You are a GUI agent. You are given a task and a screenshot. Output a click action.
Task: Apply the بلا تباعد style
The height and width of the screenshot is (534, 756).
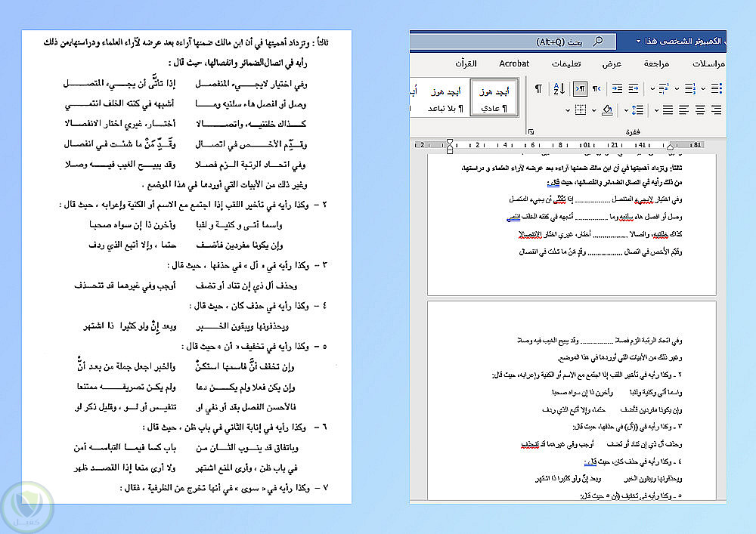tap(445, 99)
